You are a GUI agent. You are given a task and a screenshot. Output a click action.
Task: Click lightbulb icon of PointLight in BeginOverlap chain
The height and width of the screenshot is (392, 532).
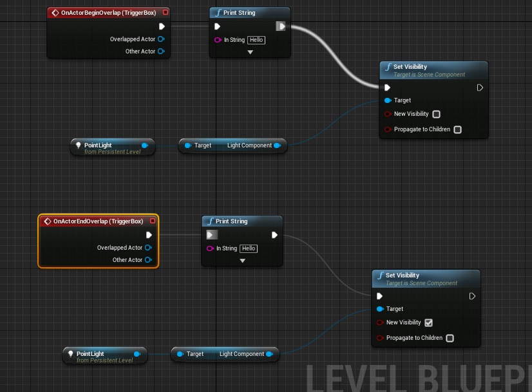79,145
